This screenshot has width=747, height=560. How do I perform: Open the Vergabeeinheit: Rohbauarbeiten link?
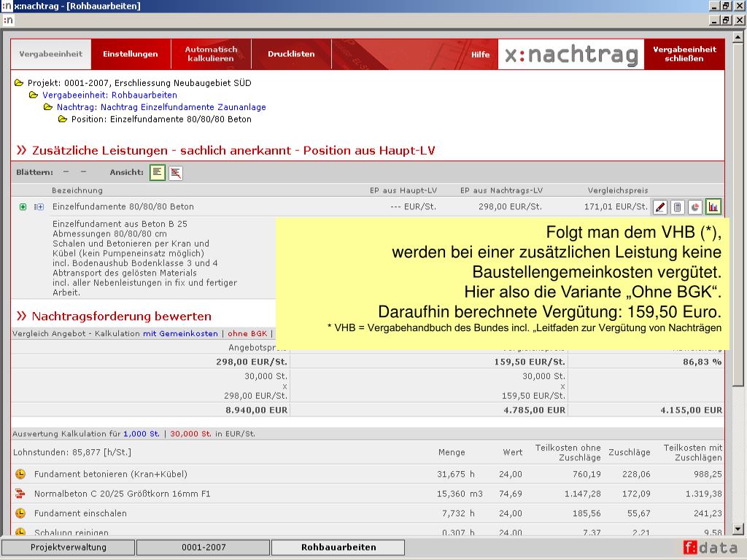109,95
